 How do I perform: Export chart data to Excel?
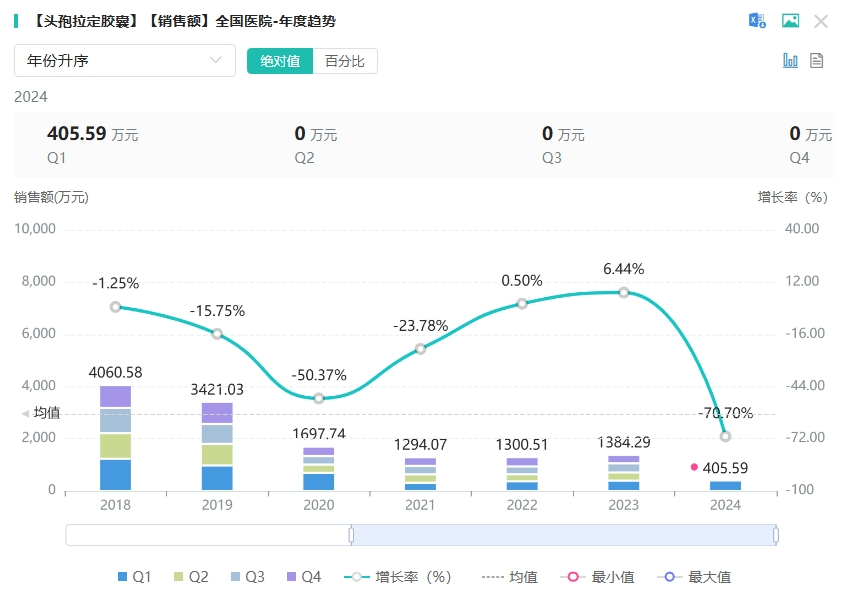coord(757,21)
